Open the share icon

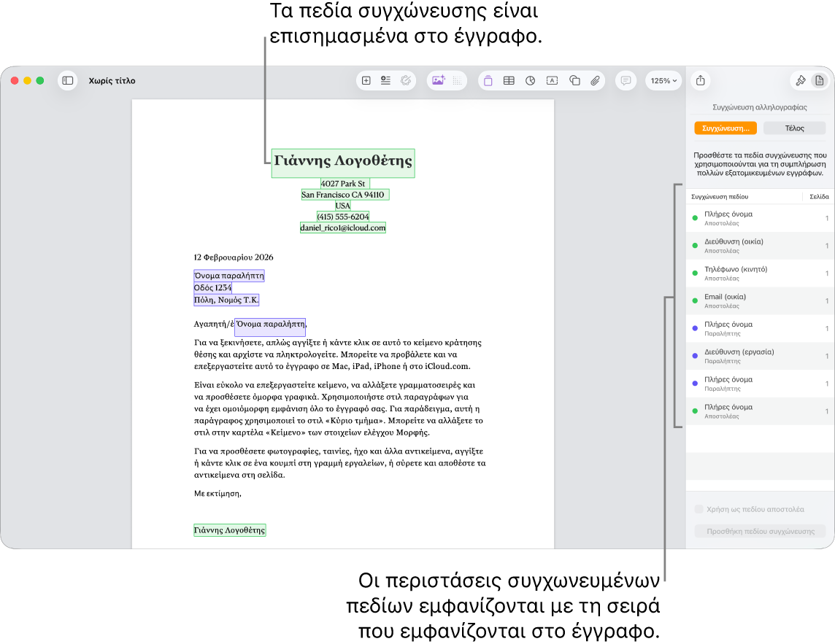pyautogui.click(x=700, y=80)
